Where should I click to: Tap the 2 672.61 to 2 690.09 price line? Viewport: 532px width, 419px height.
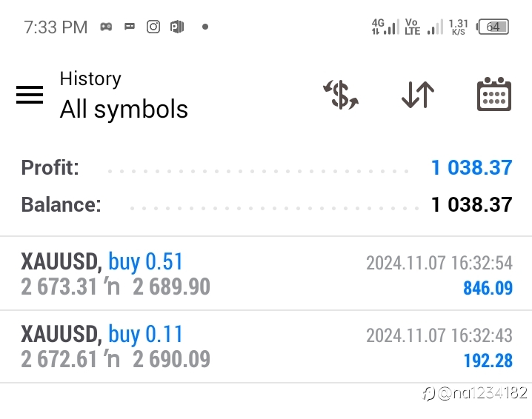pyautogui.click(x=116, y=359)
